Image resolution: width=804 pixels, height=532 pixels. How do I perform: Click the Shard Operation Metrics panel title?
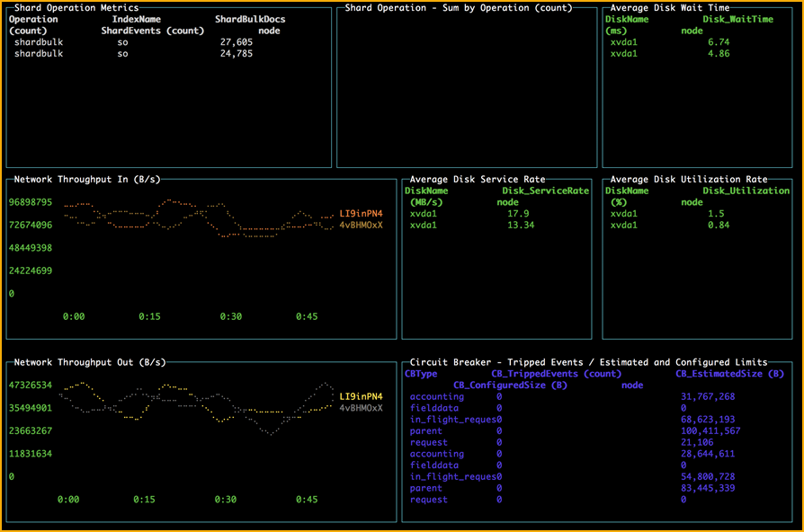[x=76, y=8]
